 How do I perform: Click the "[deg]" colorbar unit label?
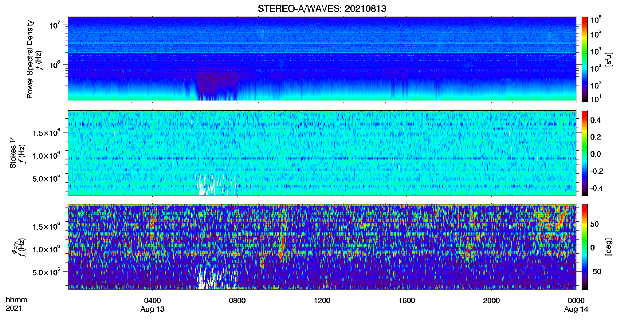coord(609,247)
